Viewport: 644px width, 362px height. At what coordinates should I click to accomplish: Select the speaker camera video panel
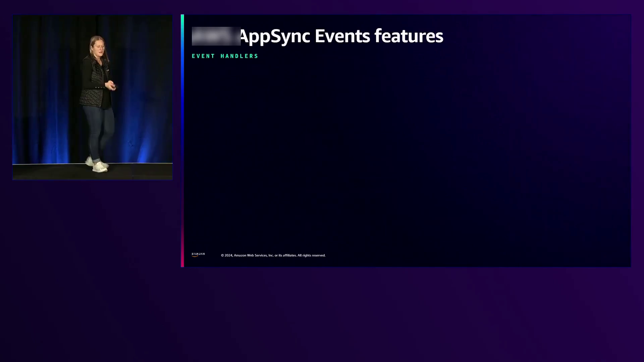coord(93,97)
